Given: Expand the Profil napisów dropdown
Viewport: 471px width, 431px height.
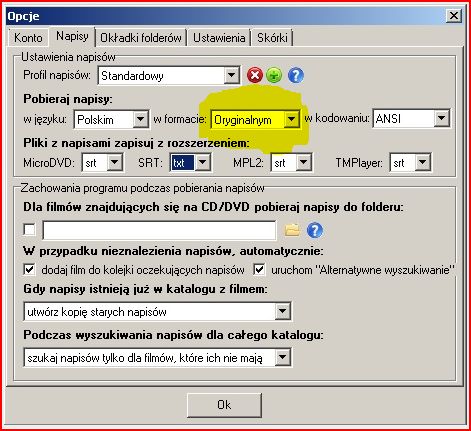Looking at the screenshot, I should tap(232, 76).
